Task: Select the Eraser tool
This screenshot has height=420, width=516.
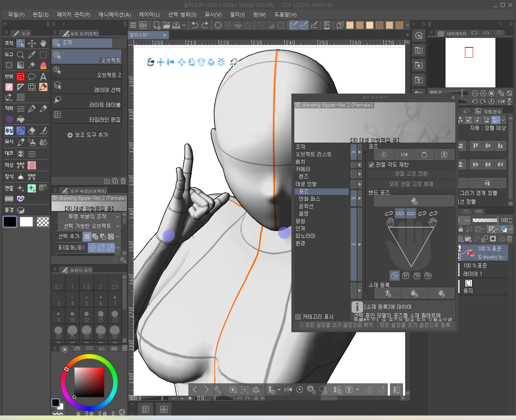Action: (32, 131)
